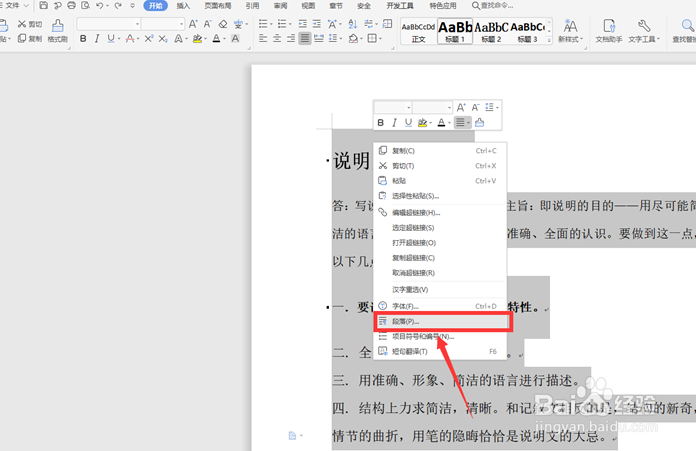Click the 新样式 new style icon
This screenshot has height=451, width=696.
click(x=570, y=31)
